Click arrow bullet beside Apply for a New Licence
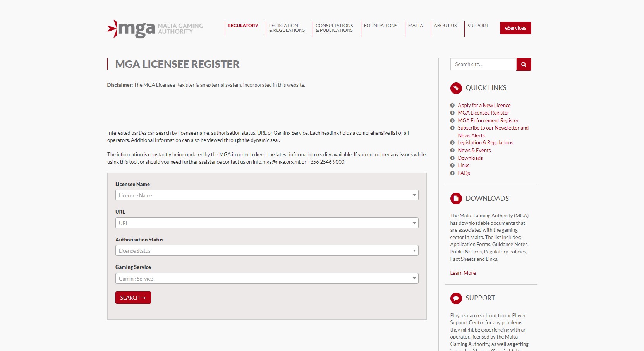The width and height of the screenshot is (644, 351). pos(452,105)
